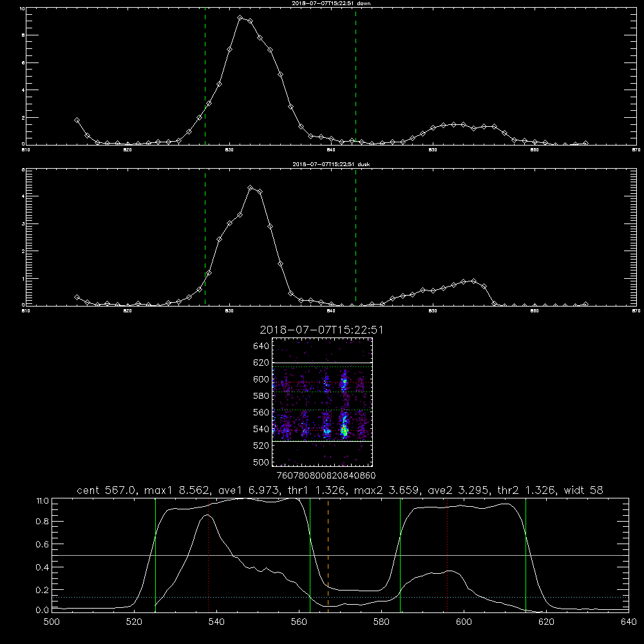Click the '2018-07-07T15:22:51 dawn' plot title
644x644 pixels.
[331, 3]
